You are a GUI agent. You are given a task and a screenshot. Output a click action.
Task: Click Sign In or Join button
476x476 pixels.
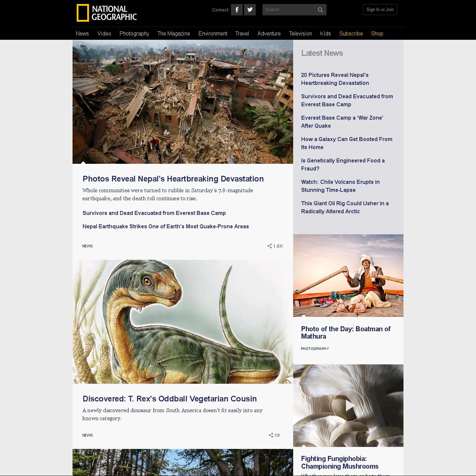pos(380,10)
